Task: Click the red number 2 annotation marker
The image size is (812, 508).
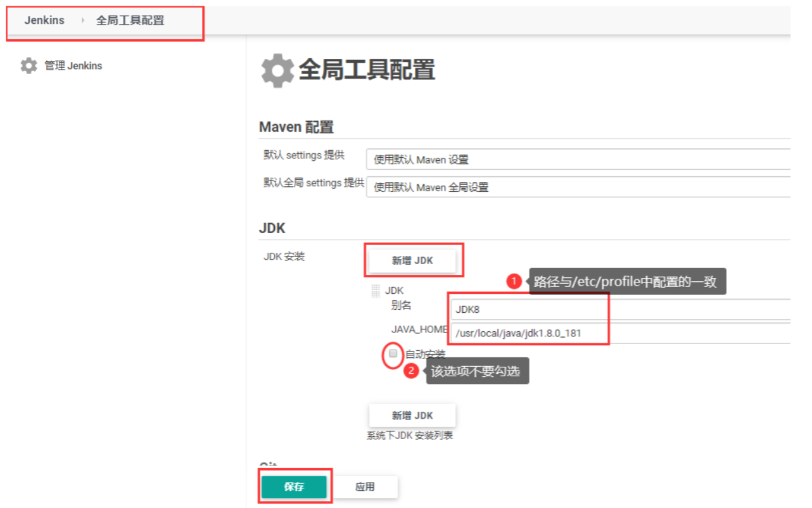Action: (x=411, y=371)
